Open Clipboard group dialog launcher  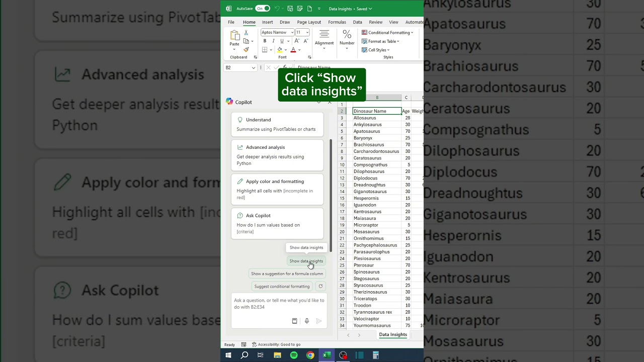(255, 57)
